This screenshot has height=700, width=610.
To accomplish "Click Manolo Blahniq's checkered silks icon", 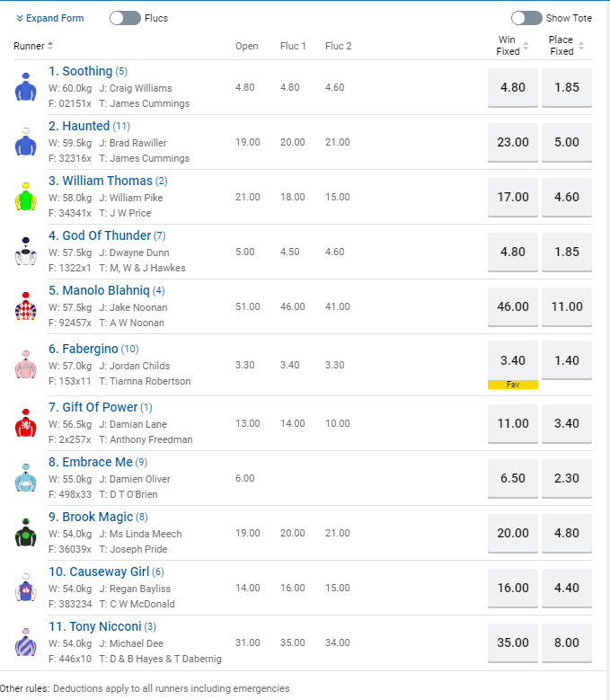I will point(24,306).
